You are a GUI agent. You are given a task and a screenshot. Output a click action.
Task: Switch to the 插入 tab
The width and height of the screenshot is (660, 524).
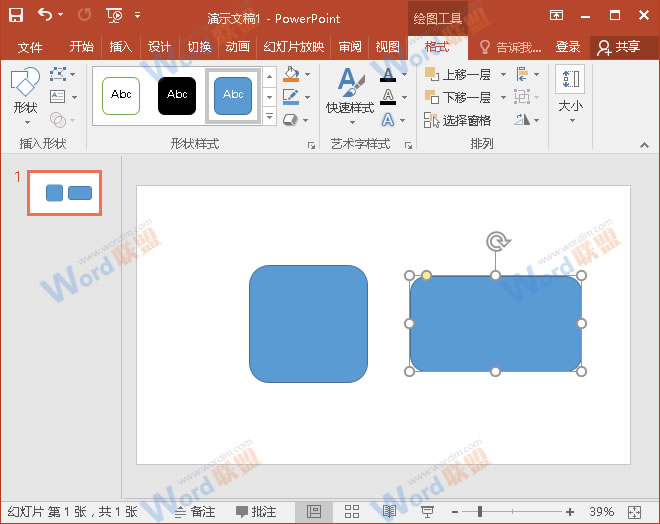click(x=121, y=47)
